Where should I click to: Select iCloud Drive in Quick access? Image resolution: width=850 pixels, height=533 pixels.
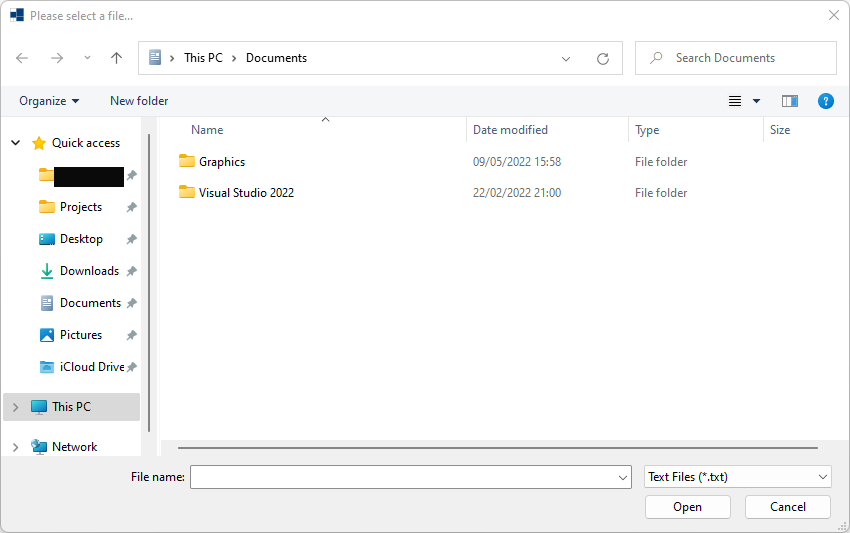(91, 367)
